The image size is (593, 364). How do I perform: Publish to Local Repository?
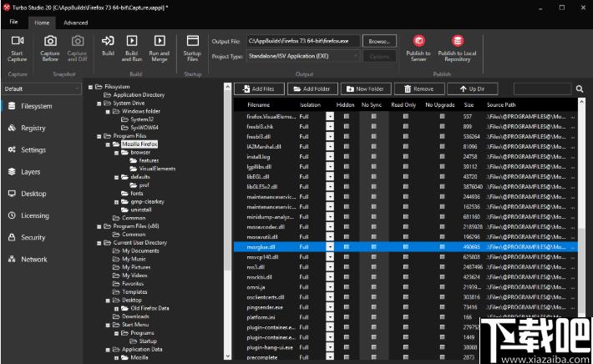click(x=457, y=48)
